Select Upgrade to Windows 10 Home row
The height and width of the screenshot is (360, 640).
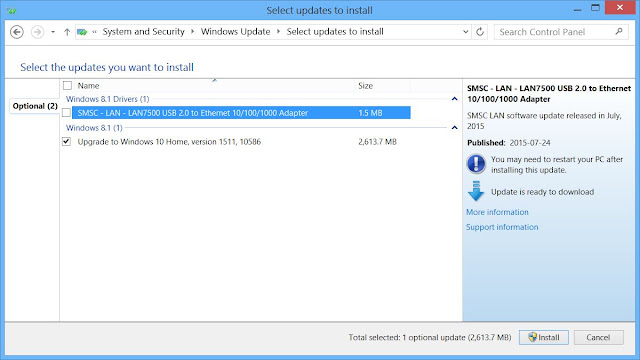(x=241, y=142)
